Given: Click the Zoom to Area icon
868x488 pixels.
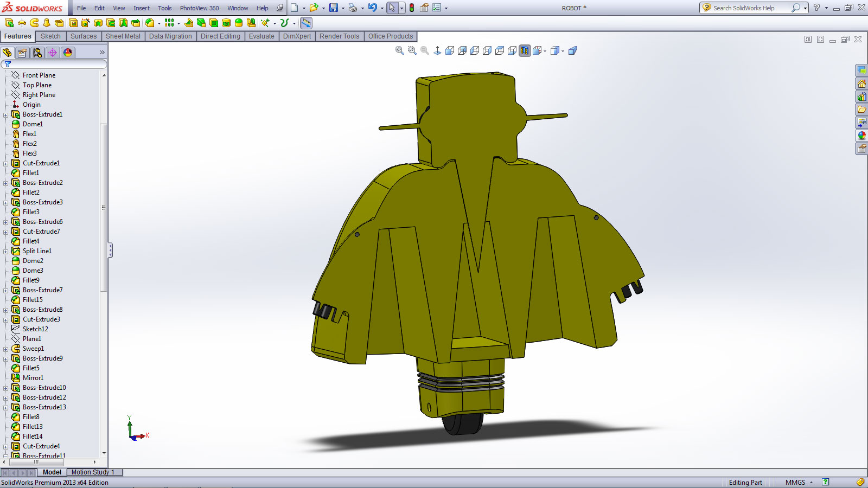Looking at the screenshot, I should pyautogui.click(x=412, y=50).
